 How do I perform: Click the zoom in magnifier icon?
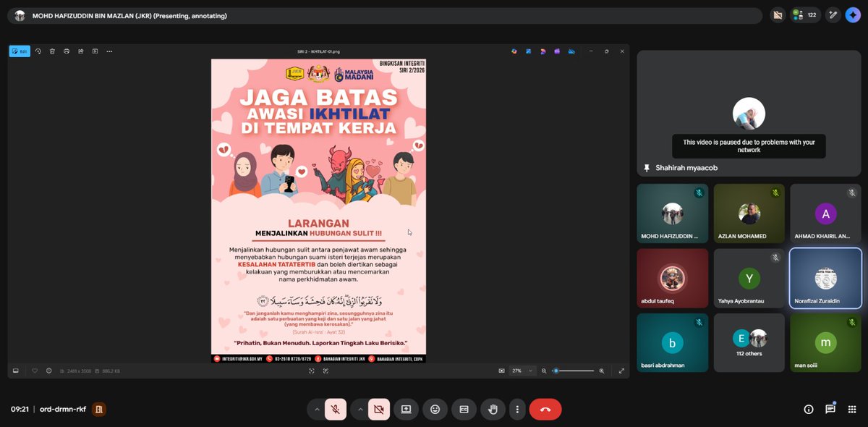point(602,371)
